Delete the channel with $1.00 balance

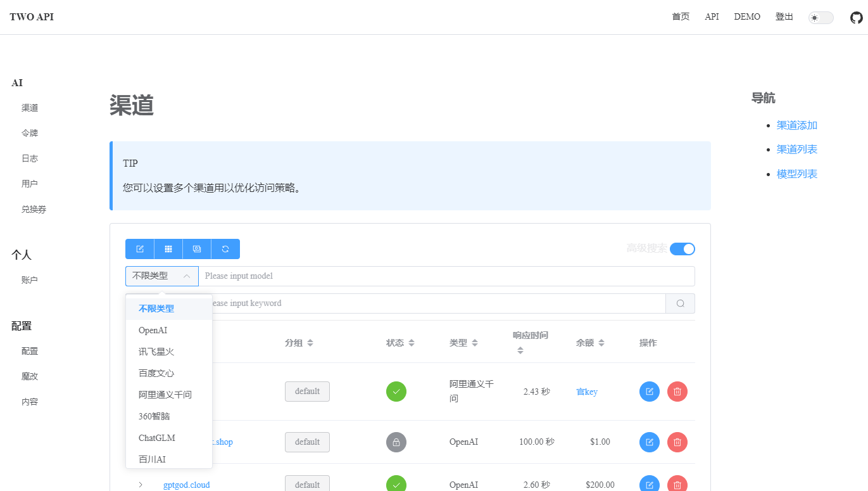point(677,442)
